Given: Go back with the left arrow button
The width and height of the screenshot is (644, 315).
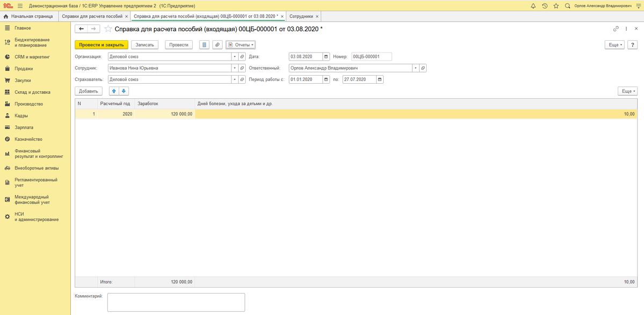Looking at the screenshot, I should coord(81,28).
